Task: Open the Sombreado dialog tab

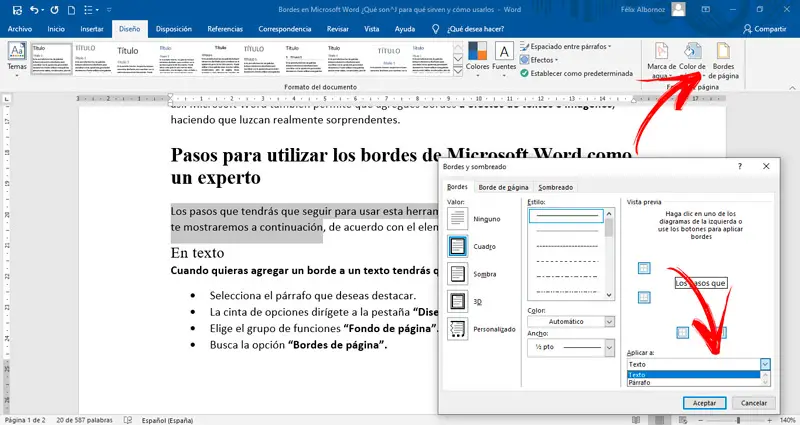Action: [x=556, y=187]
